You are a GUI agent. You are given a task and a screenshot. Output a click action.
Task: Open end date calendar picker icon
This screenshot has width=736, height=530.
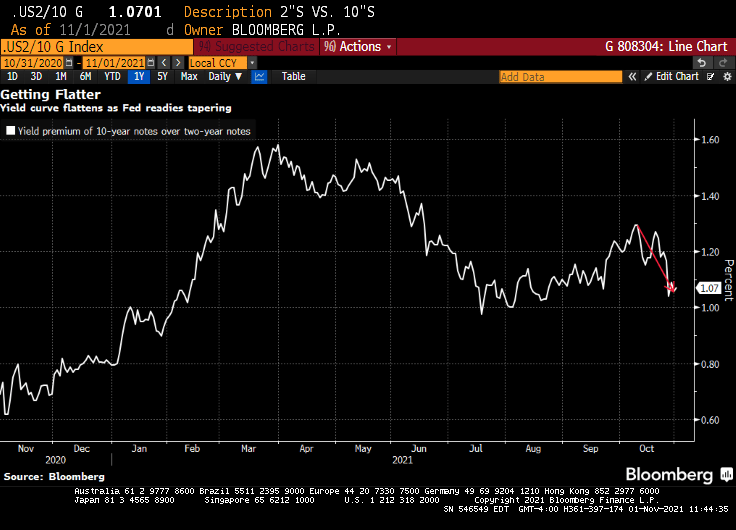[152, 62]
